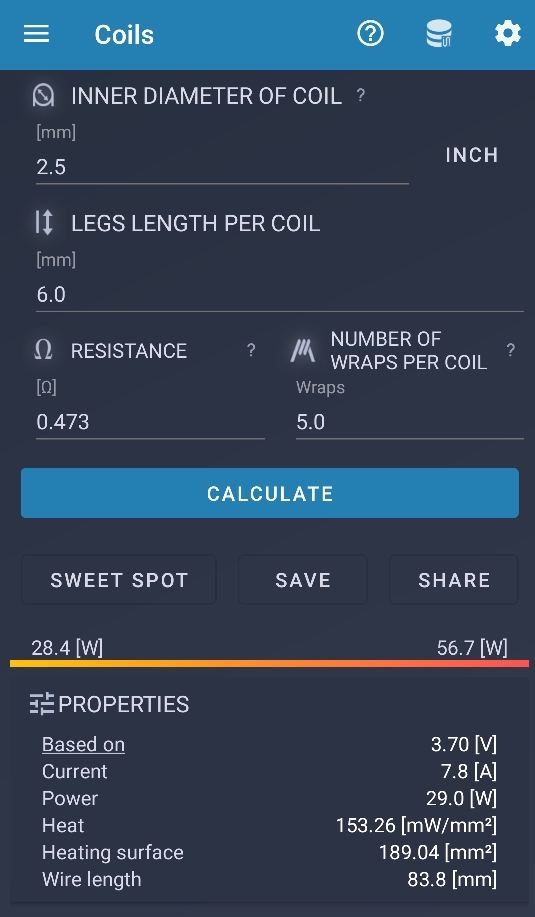This screenshot has width=535, height=917.
Task: Click the SHARE button
Action: [x=454, y=580]
